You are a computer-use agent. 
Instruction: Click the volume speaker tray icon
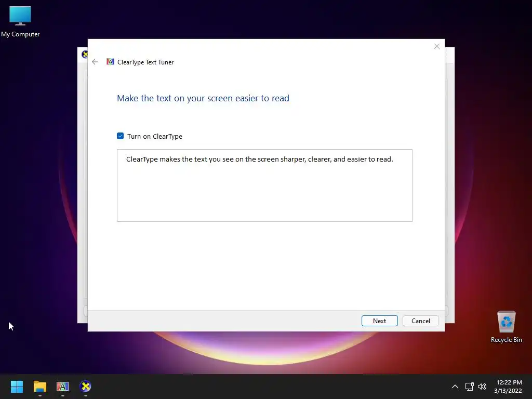(482, 387)
